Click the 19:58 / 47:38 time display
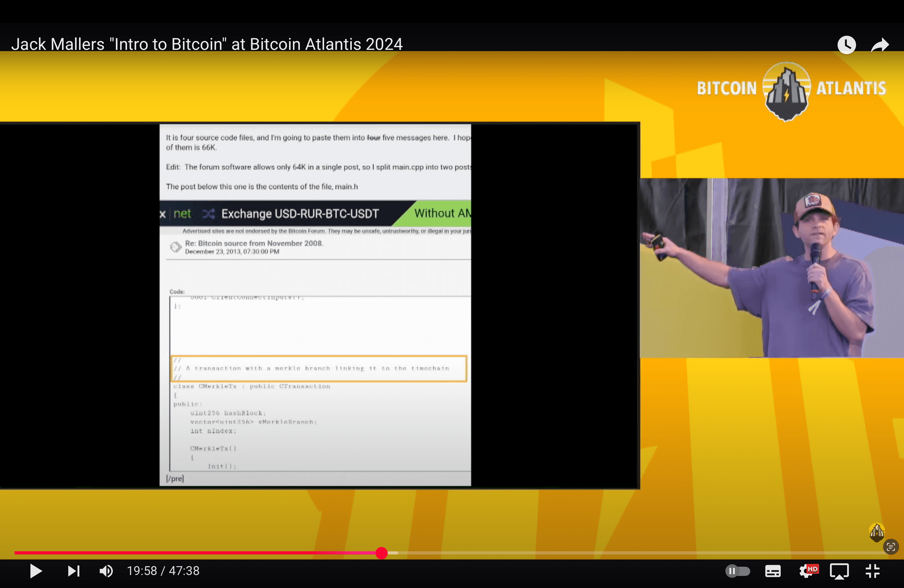This screenshot has width=904, height=588. click(163, 571)
